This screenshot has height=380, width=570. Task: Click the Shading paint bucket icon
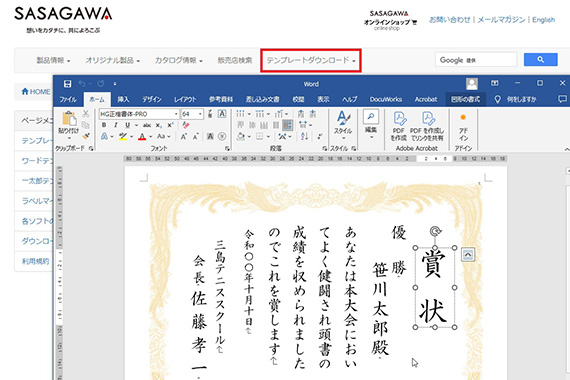point(241,136)
